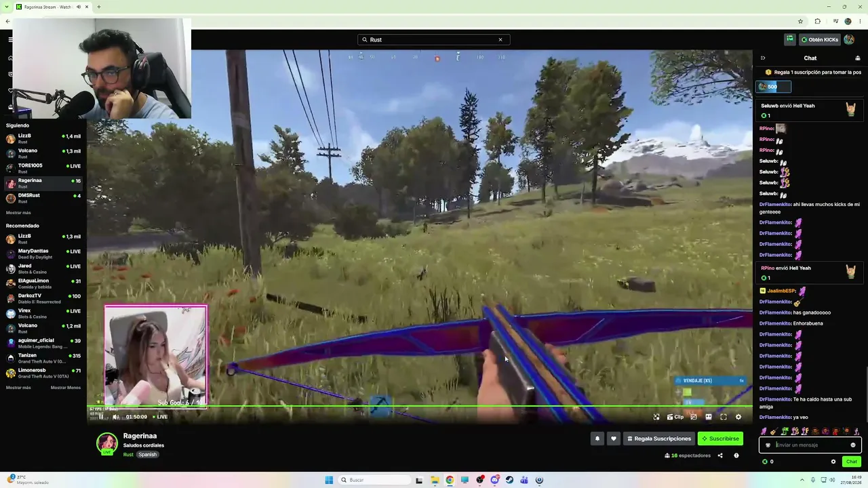Toggle theater mode in the player
Viewport: 868px width, 488px height.
[709, 417]
